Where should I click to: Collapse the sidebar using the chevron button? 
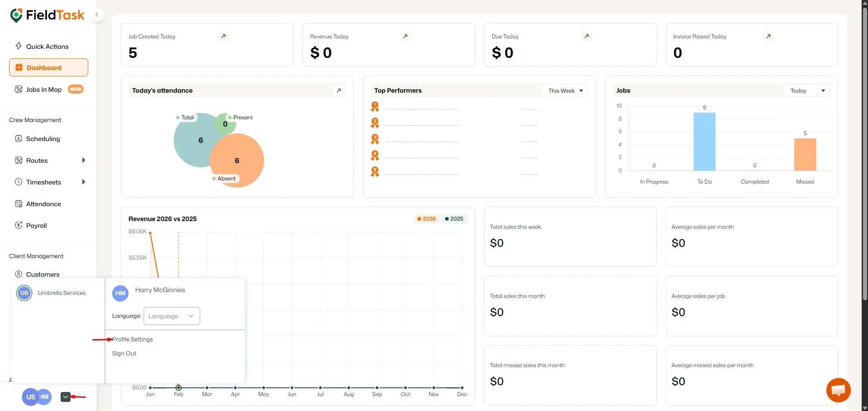[97, 14]
